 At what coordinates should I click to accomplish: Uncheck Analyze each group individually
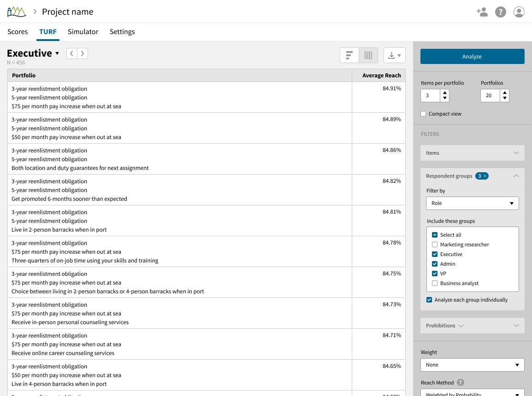click(429, 300)
